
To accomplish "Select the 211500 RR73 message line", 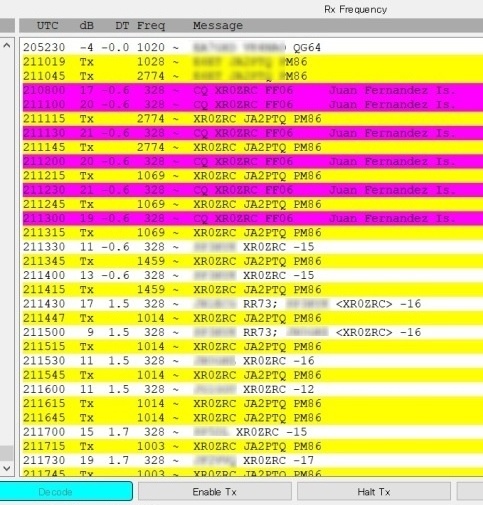I will tap(251, 332).
